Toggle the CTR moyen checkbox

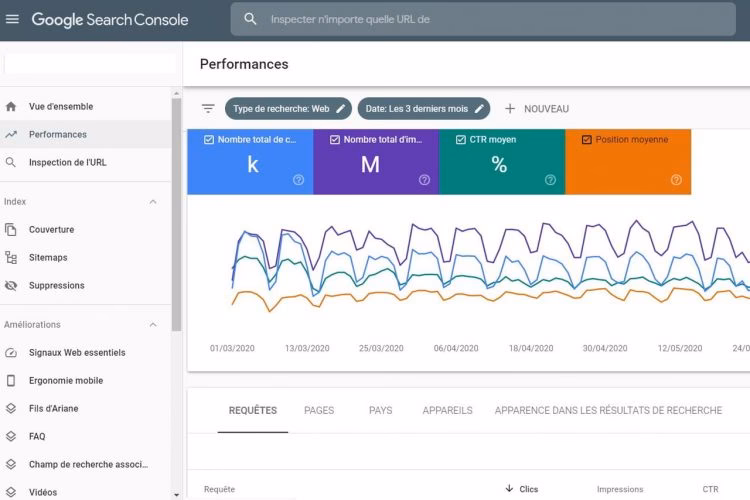click(x=461, y=140)
